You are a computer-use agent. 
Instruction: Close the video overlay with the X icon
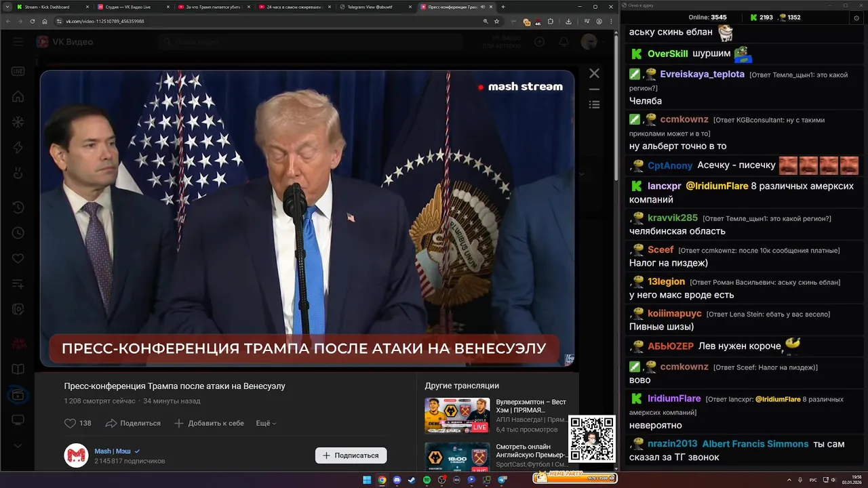pyautogui.click(x=594, y=73)
